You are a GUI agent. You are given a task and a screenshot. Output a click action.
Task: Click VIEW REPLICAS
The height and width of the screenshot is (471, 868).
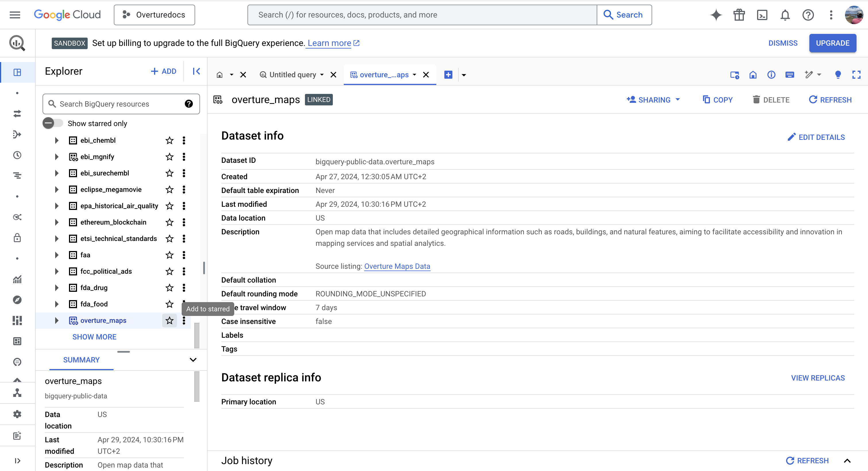818,378
